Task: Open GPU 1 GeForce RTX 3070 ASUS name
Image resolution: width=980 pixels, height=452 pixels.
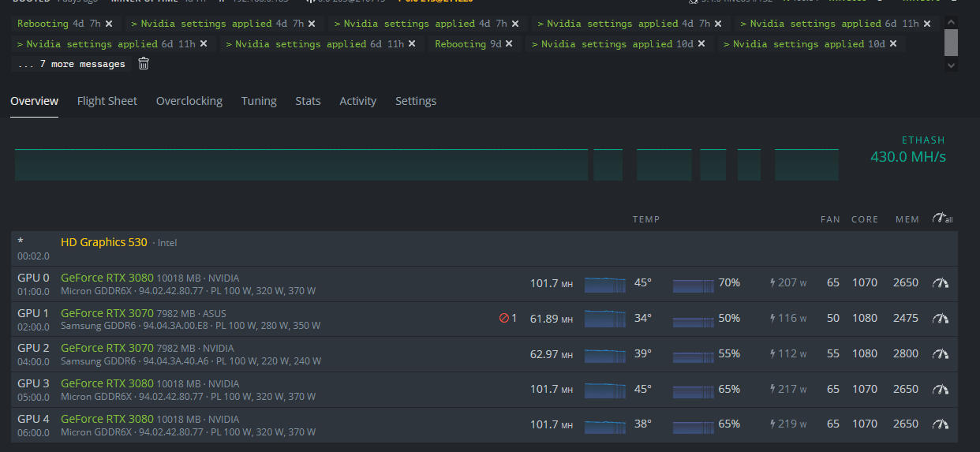Action: pyautogui.click(x=107, y=313)
